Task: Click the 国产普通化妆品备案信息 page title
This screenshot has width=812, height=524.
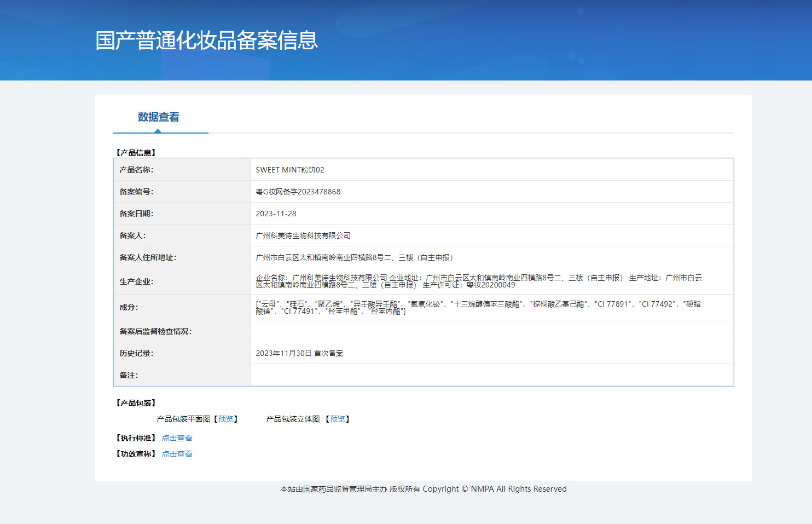Action: coord(206,41)
